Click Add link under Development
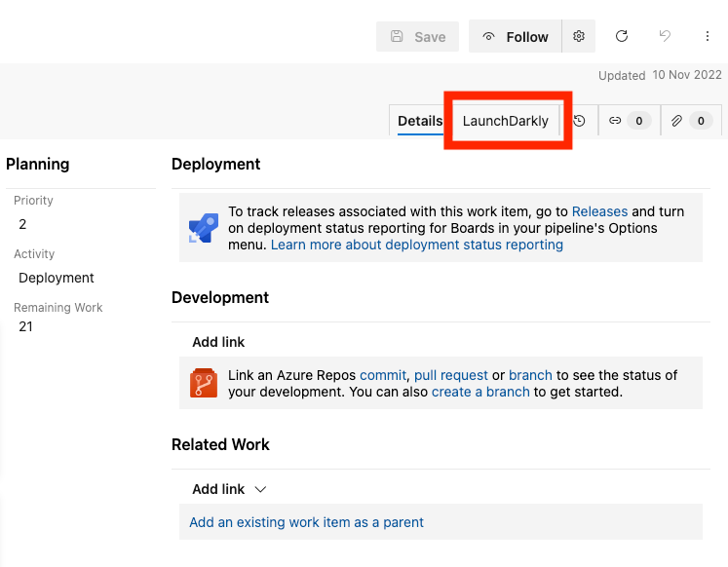Image resolution: width=728 pixels, height=567 pixels. point(218,342)
